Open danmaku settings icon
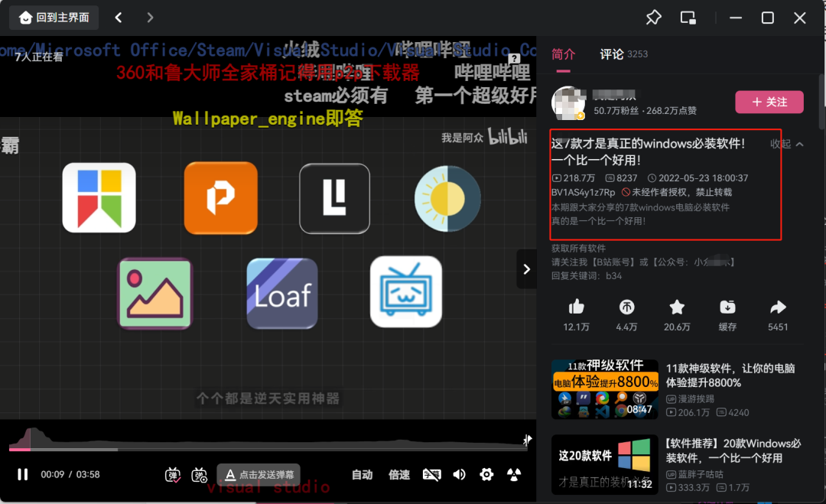Image resolution: width=826 pixels, height=504 pixels. 199,475
